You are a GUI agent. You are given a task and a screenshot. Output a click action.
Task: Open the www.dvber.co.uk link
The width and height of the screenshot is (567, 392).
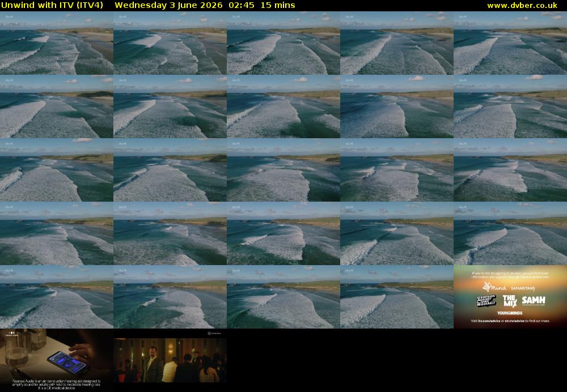coord(522,6)
